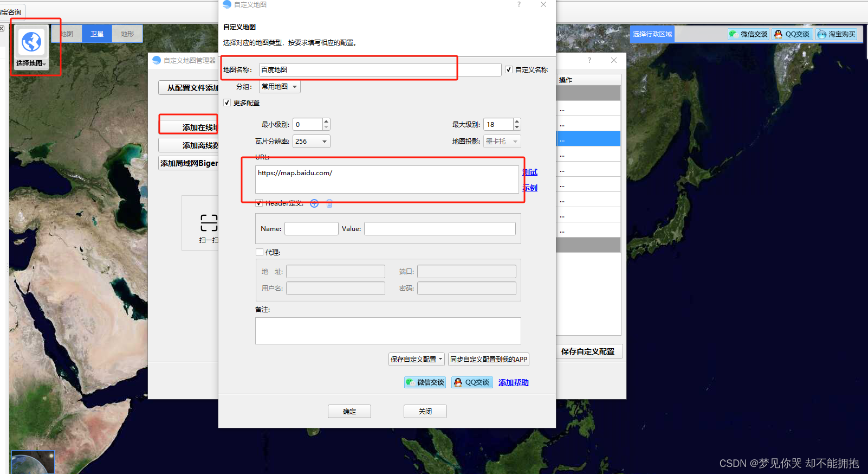Click the 关闭 button
Image resolution: width=868 pixels, height=474 pixels.
pyautogui.click(x=425, y=412)
